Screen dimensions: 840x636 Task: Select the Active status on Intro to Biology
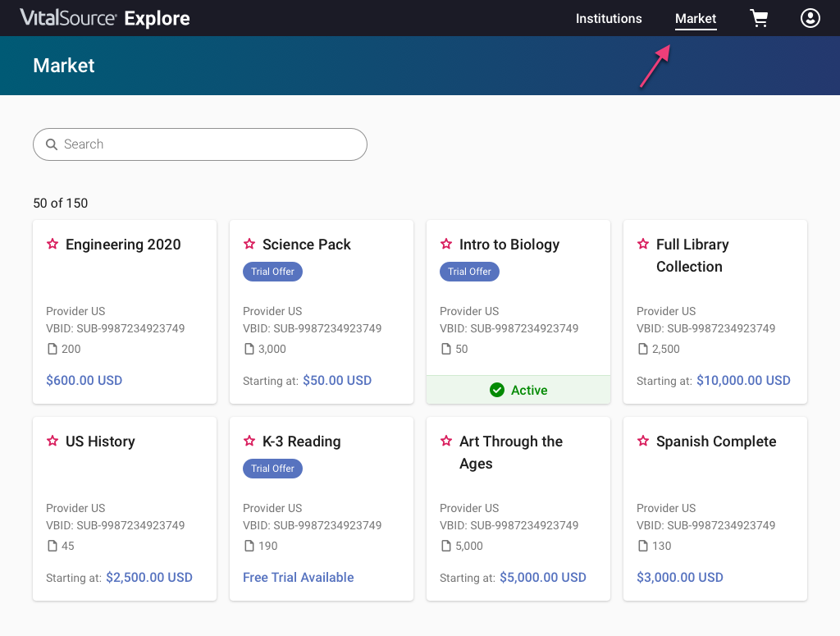(x=518, y=391)
